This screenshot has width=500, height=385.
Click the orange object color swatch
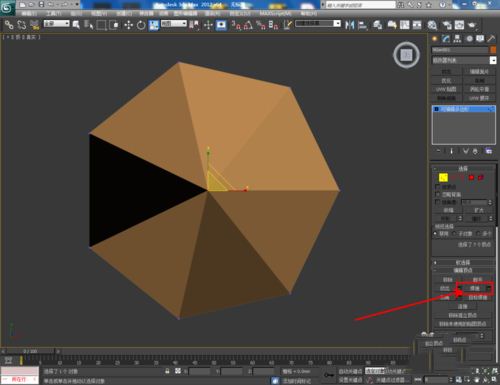click(x=493, y=50)
